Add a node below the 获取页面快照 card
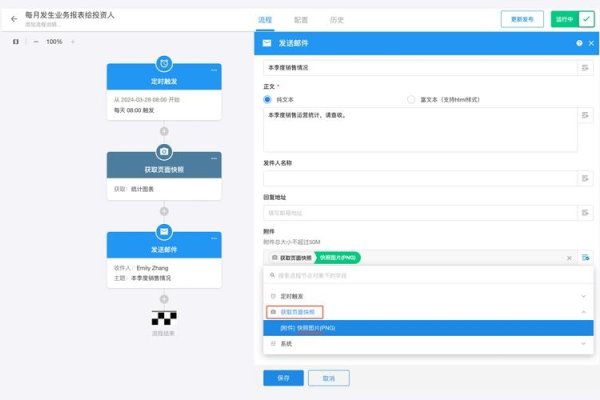 [164, 211]
